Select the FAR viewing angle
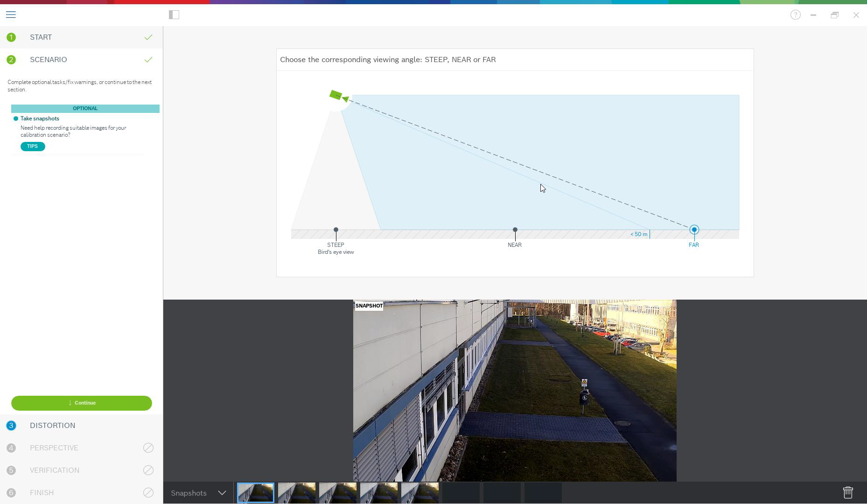The image size is (867, 504). click(x=694, y=230)
